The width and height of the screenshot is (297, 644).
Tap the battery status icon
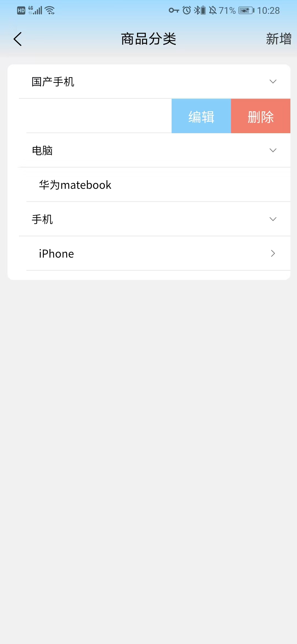[x=246, y=10]
